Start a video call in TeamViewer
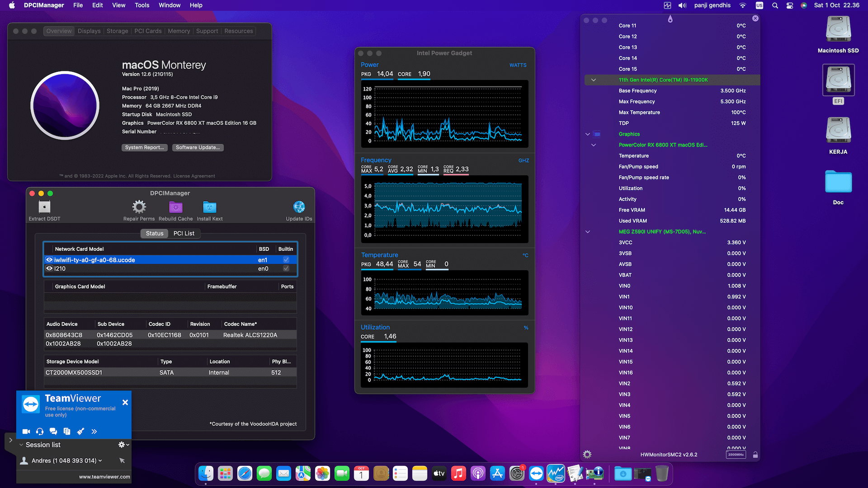 [x=26, y=431]
